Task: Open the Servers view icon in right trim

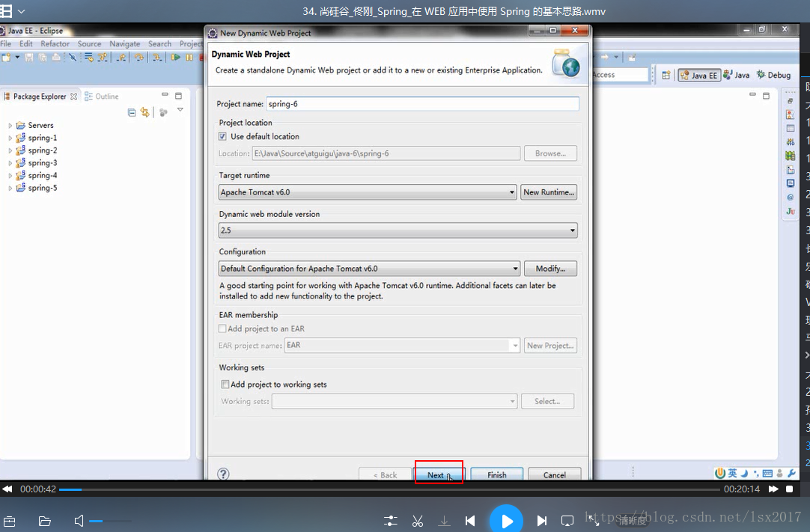Action: pos(791,141)
